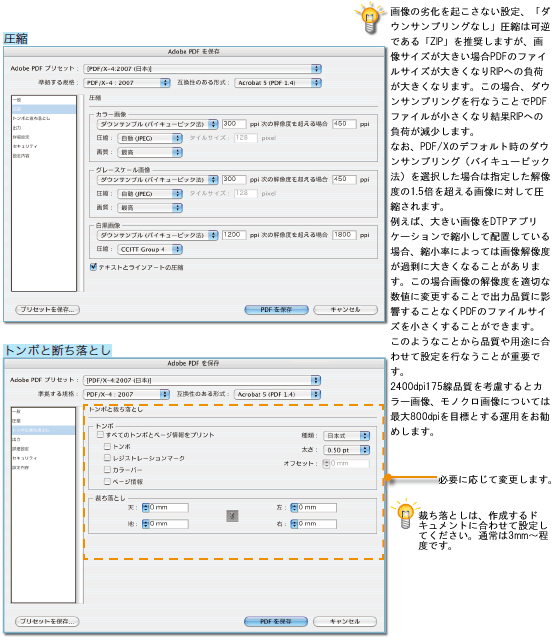Open monochrome image downsample method dropdown
This screenshot has height=641, width=555.
pos(157,235)
